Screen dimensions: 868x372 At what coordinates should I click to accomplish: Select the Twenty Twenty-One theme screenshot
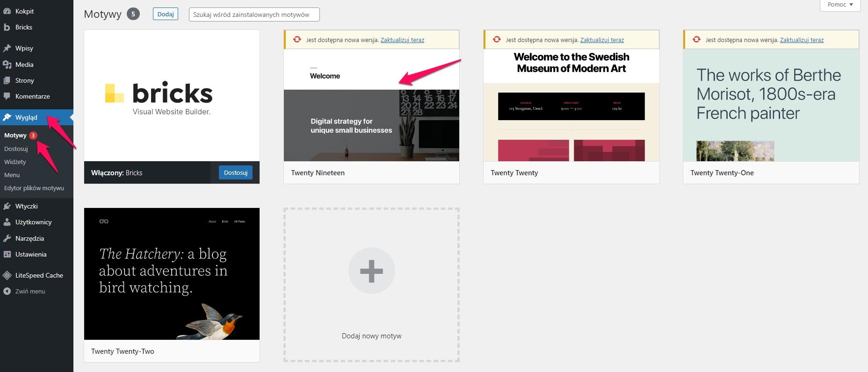pos(771,105)
